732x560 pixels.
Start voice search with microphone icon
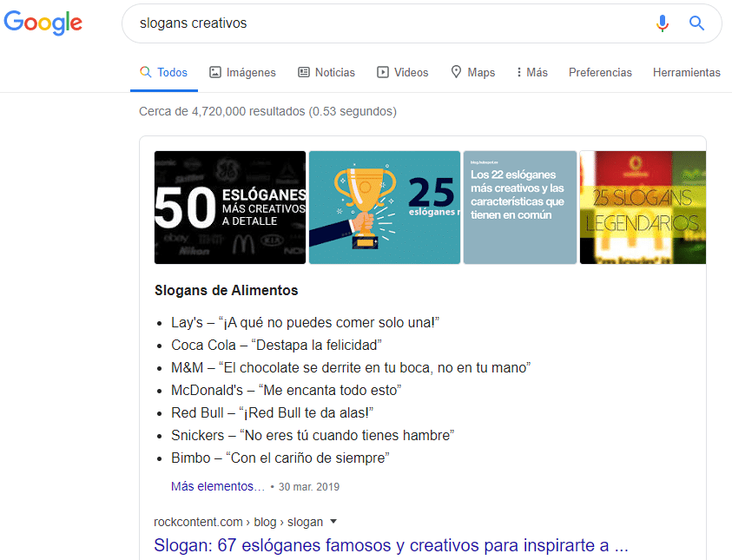click(x=662, y=23)
